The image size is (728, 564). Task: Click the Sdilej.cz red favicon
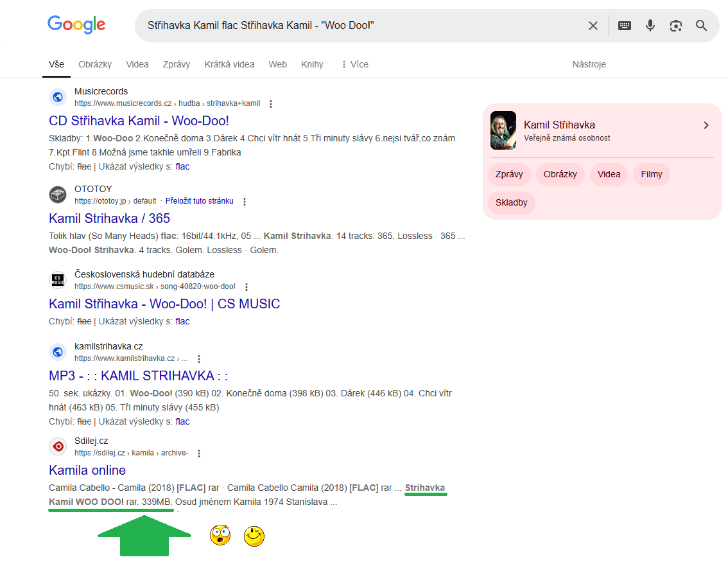(x=58, y=446)
